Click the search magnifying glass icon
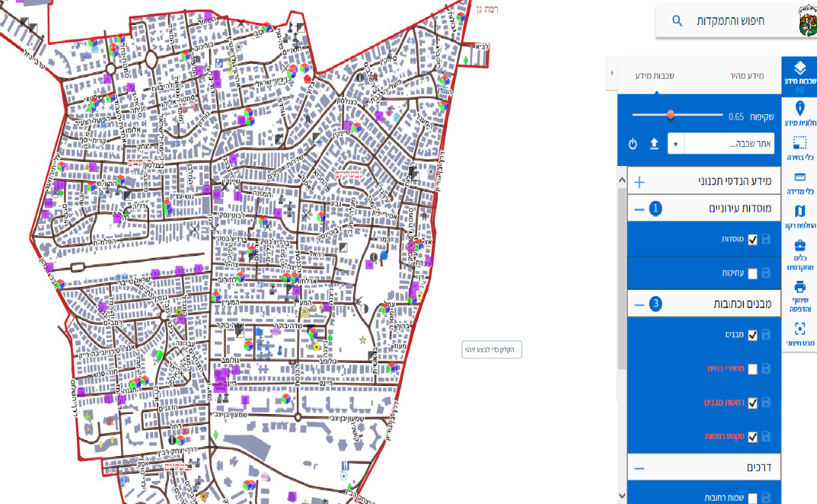817x504 pixels. pos(677,21)
